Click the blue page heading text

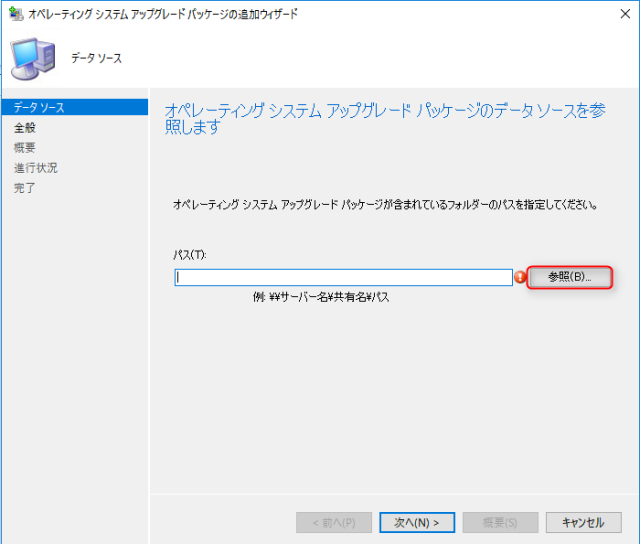click(x=385, y=118)
